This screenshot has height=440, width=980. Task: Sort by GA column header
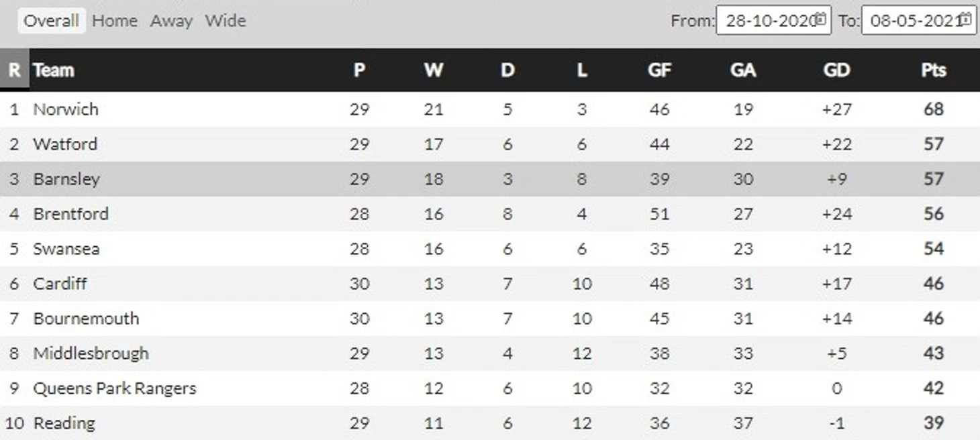(x=743, y=70)
